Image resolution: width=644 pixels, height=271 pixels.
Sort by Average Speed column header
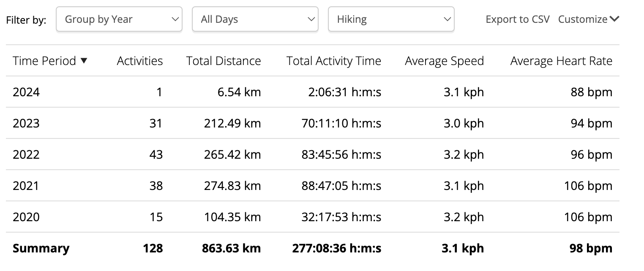point(444,61)
